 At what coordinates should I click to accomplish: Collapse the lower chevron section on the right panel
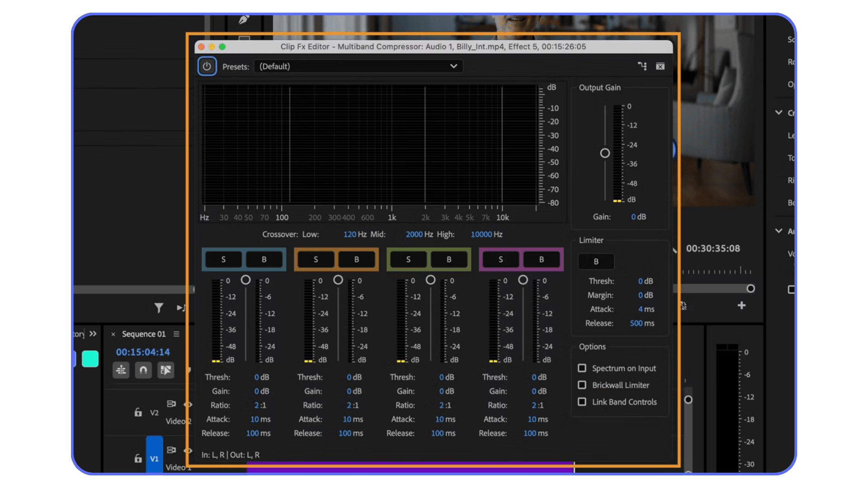778,231
